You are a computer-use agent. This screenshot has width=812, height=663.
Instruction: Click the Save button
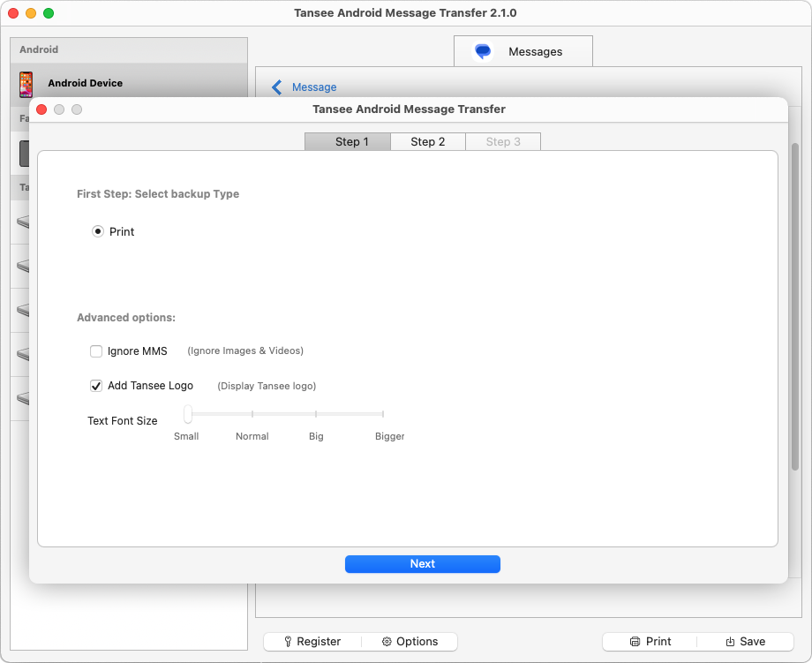[x=745, y=641]
